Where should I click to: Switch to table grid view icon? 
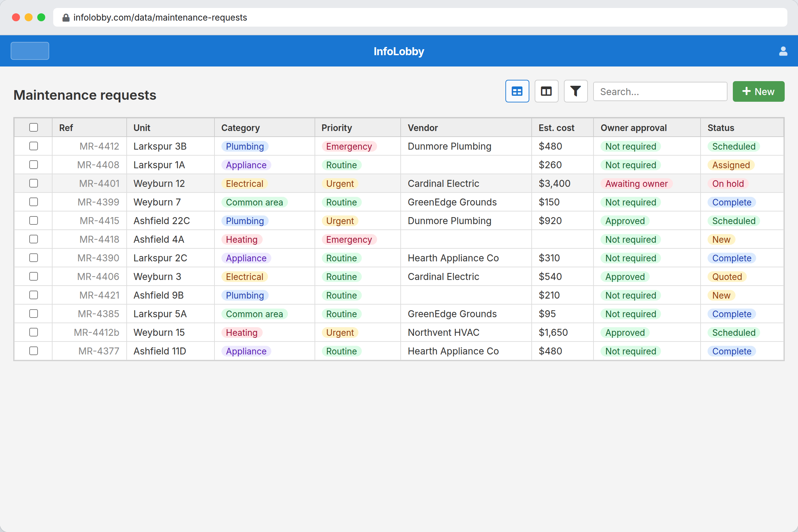517,91
